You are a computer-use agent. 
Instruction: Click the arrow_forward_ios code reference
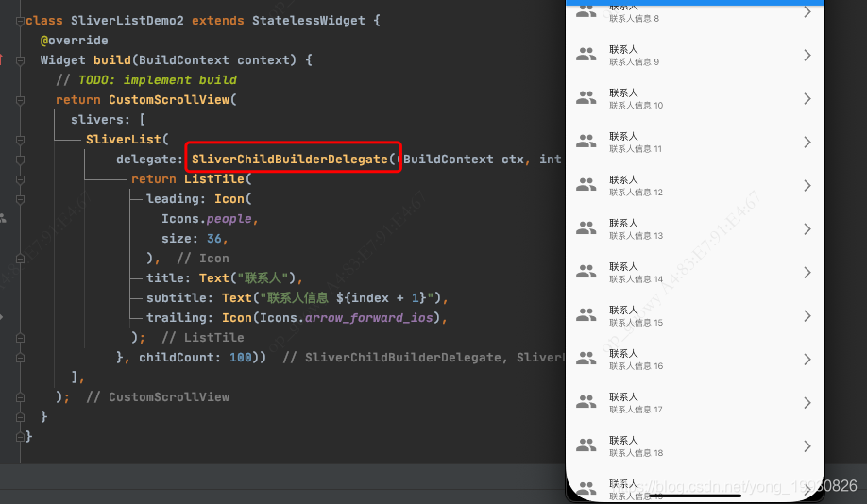(369, 318)
